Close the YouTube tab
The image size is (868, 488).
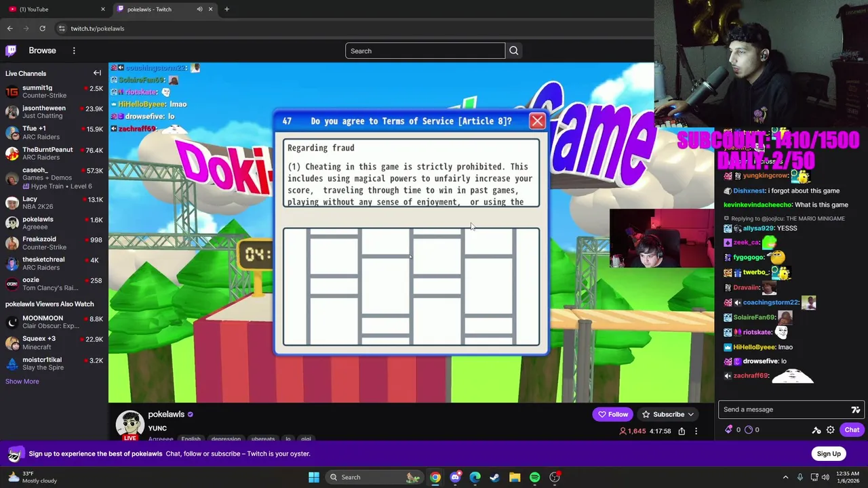click(x=103, y=9)
